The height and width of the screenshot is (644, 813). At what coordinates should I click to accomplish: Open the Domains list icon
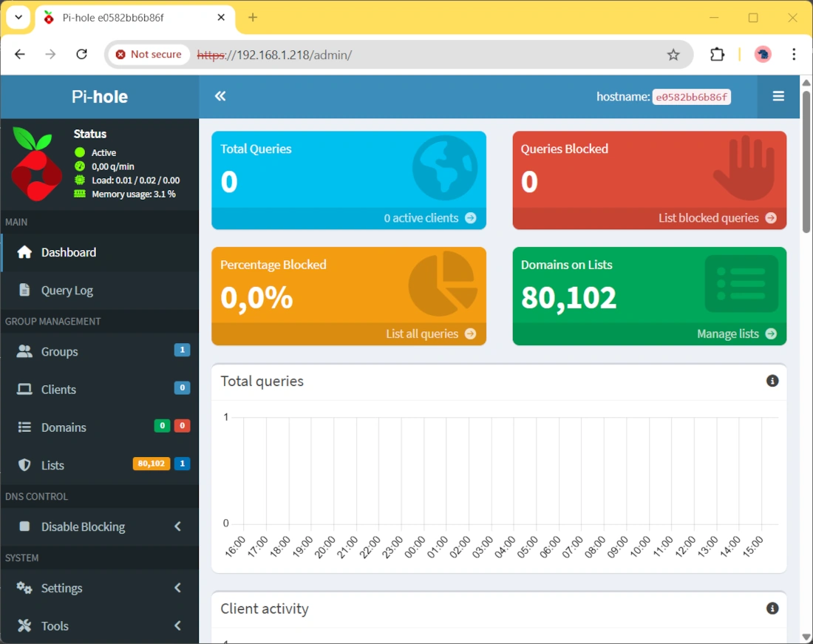point(26,427)
